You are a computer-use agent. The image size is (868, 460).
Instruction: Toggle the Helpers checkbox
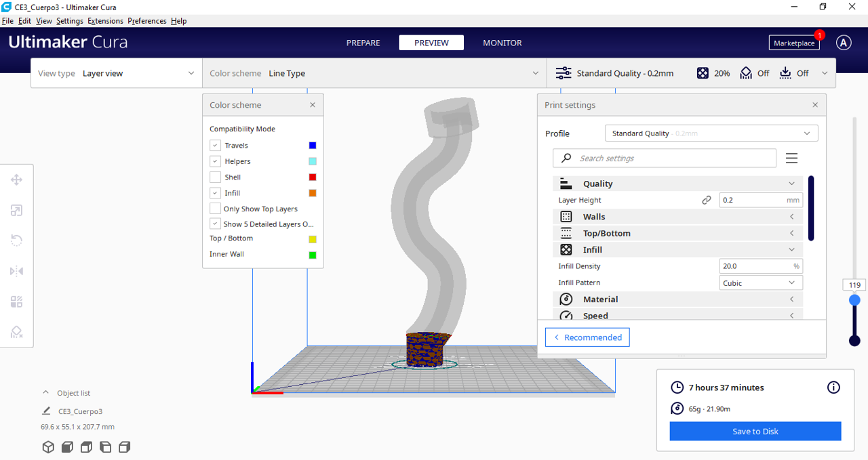tap(215, 161)
